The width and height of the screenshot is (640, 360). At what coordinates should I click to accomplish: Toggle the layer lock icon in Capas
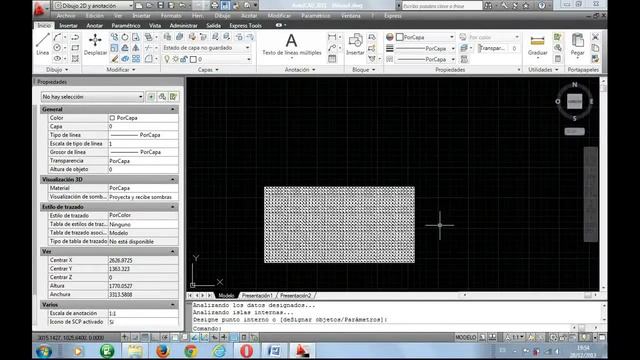(184, 59)
